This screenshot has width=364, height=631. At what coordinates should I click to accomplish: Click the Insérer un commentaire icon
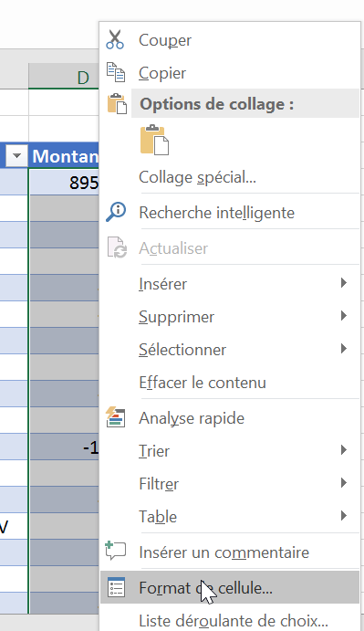[116, 551]
